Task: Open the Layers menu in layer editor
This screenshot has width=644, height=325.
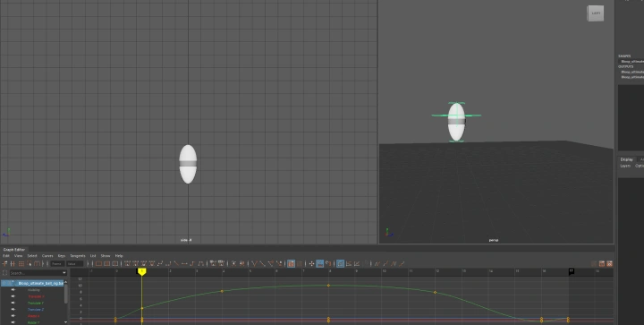Action: click(625, 166)
